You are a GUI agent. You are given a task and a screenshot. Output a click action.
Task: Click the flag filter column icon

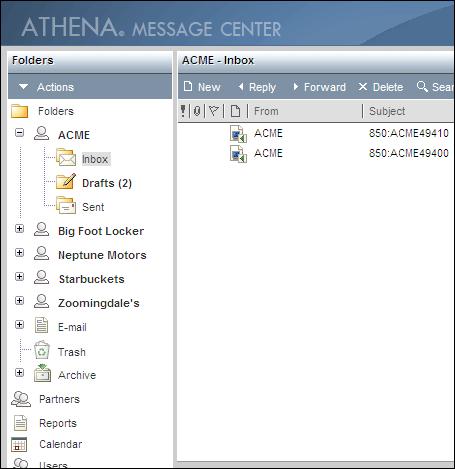pyautogui.click(x=213, y=111)
